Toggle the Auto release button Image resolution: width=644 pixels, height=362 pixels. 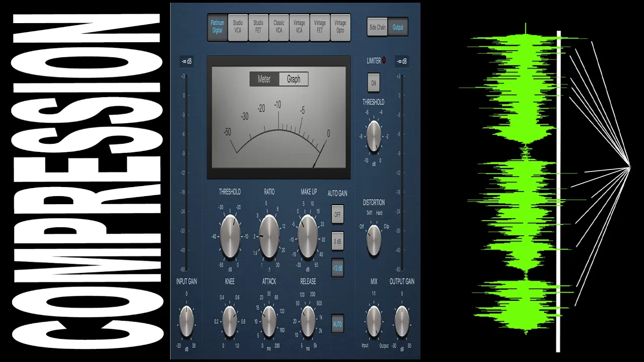tap(338, 324)
